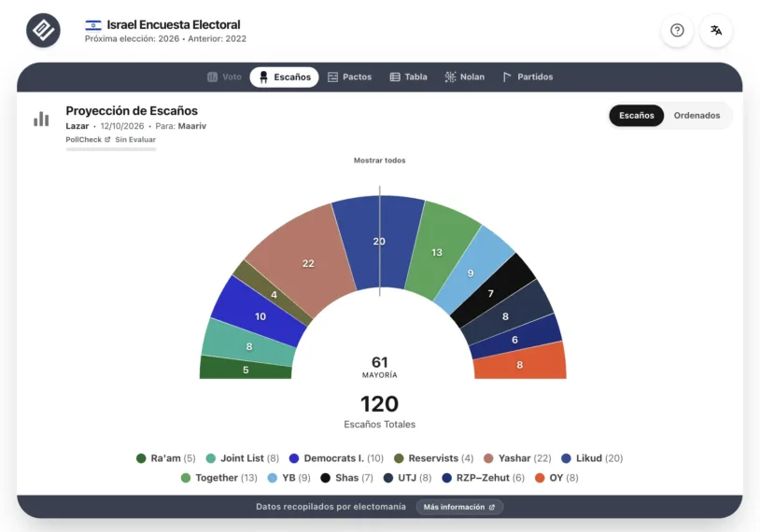Click the orange OY chart segment

(x=520, y=364)
